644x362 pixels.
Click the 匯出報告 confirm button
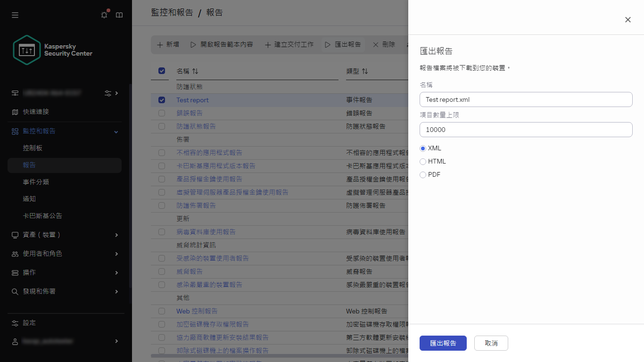click(x=443, y=343)
